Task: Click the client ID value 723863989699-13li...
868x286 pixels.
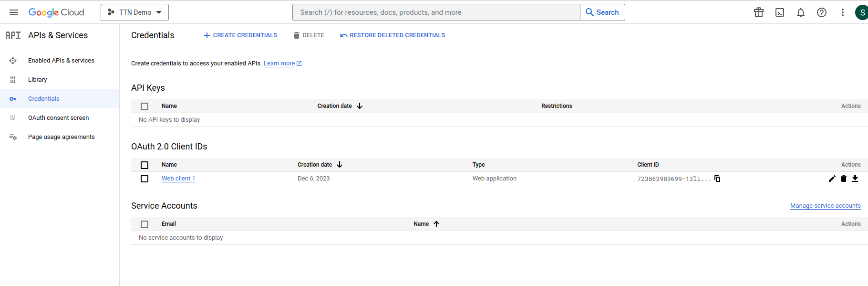Action: pyautogui.click(x=674, y=179)
